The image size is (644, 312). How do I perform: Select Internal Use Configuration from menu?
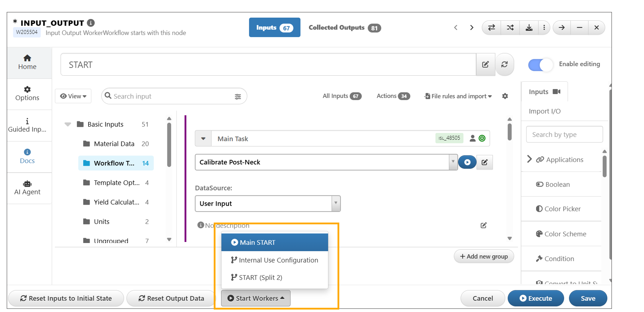274,260
